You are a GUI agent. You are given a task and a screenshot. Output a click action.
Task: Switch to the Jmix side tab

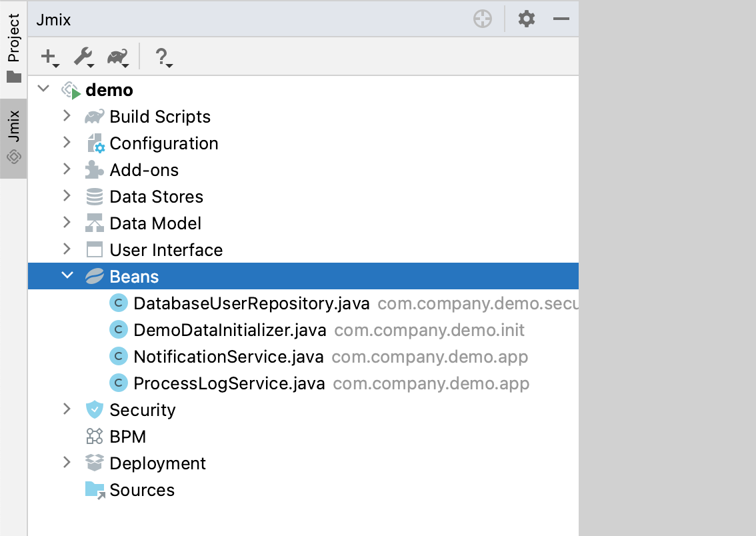pyautogui.click(x=13, y=139)
